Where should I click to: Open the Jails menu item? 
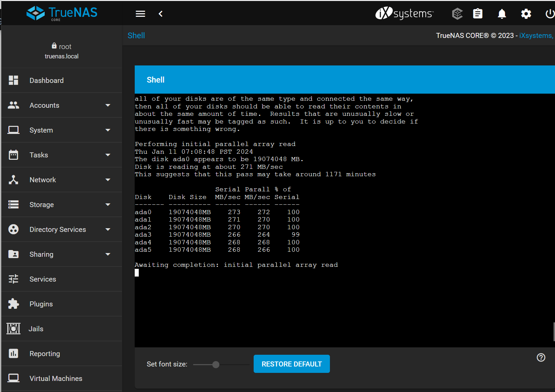tap(62, 329)
